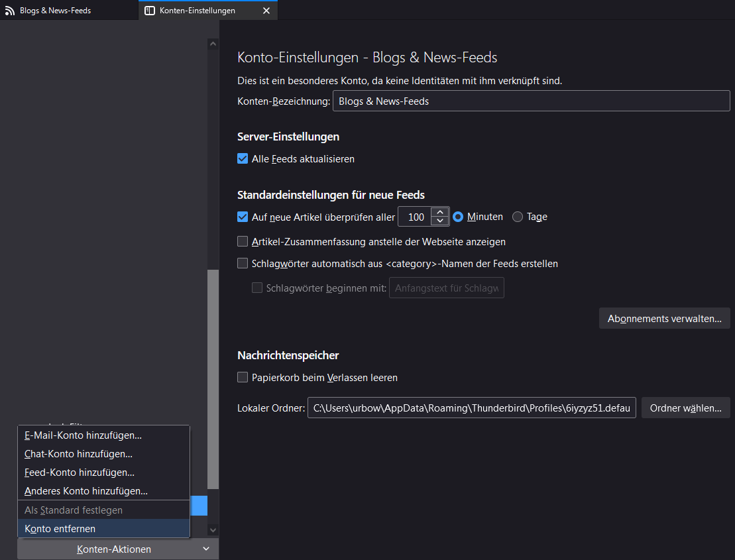Close the Konten-Einstellungen tab
The width and height of the screenshot is (735, 560).
coord(266,11)
